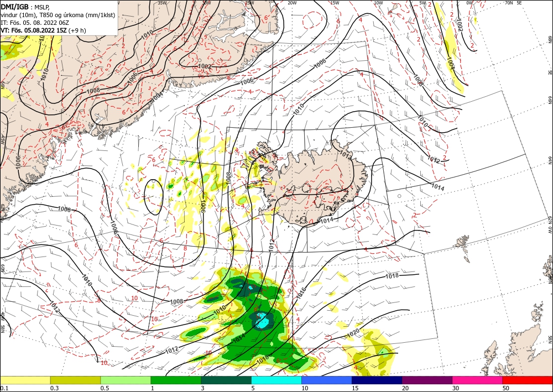
Task: Click the '20W' longitude label
Action: tap(292, 3)
